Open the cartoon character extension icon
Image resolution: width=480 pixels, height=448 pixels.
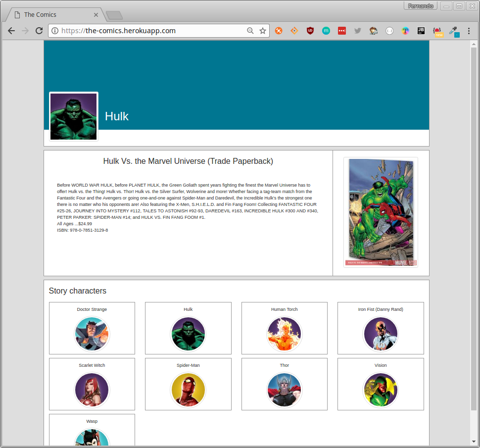click(x=374, y=31)
